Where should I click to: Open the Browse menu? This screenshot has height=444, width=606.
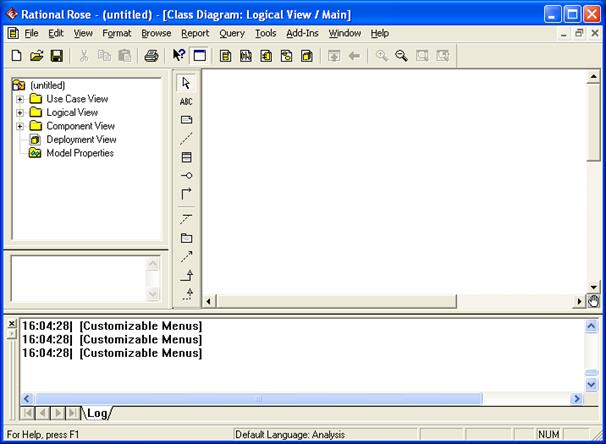point(156,33)
